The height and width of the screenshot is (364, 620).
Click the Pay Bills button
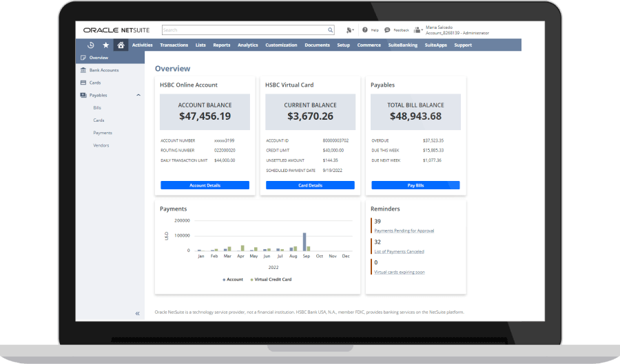click(415, 185)
